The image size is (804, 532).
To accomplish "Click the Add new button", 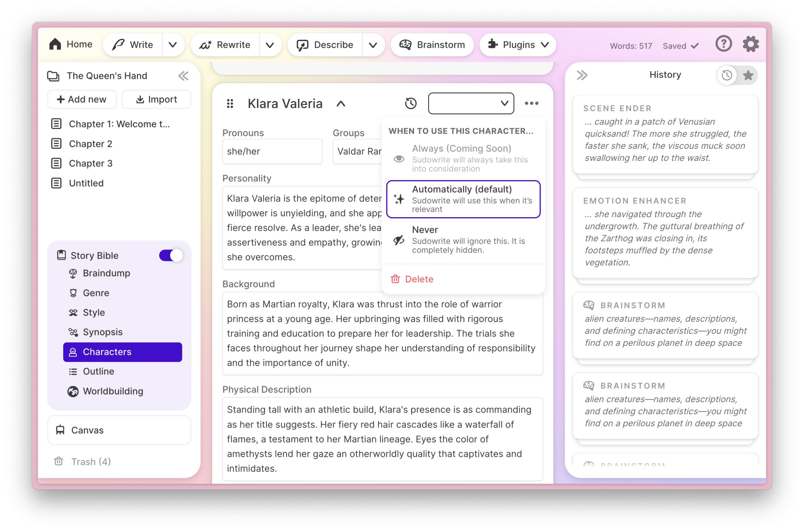I will (82, 99).
